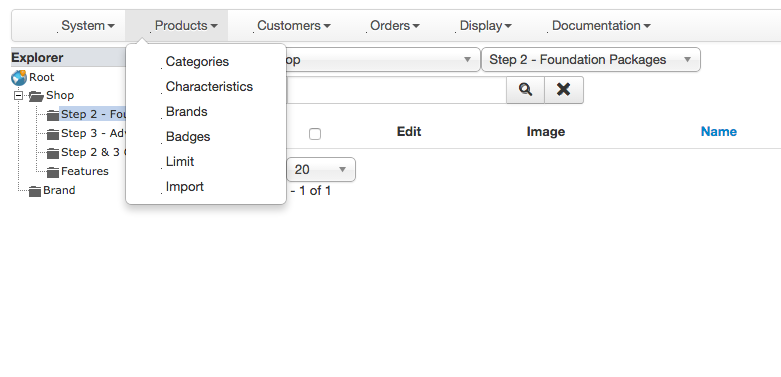
Task: Click the magnifier search icon button
Action: (525, 90)
